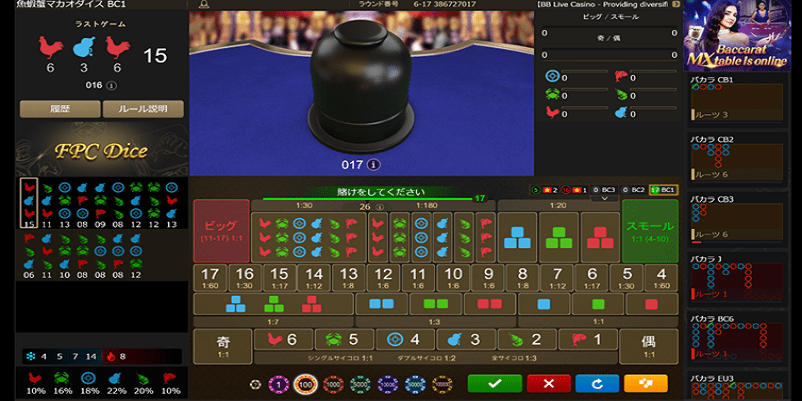The image size is (802, 401).
Task: Select the red 1000 chip
Action: [333, 384]
